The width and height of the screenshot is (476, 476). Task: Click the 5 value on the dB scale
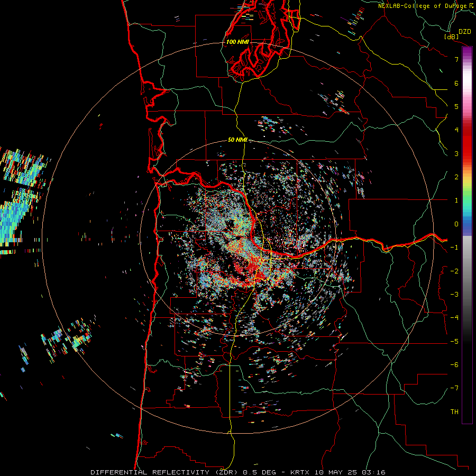[456, 106]
